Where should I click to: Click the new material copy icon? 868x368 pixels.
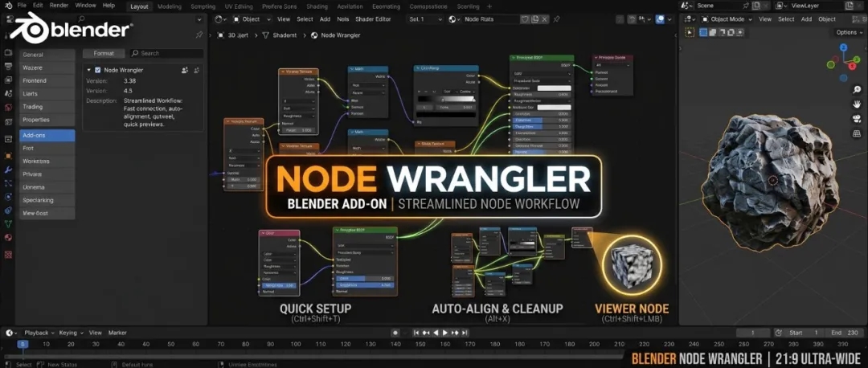click(534, 18)
